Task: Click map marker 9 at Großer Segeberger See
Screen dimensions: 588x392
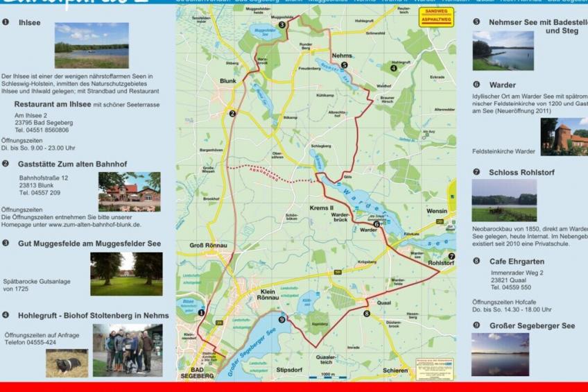Action: coord(281,319)
